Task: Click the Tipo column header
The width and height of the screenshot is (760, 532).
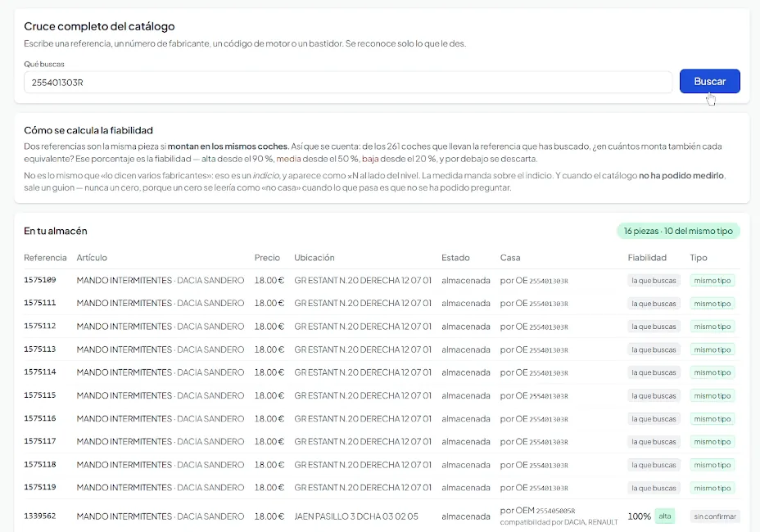Action: click(699, 258)
